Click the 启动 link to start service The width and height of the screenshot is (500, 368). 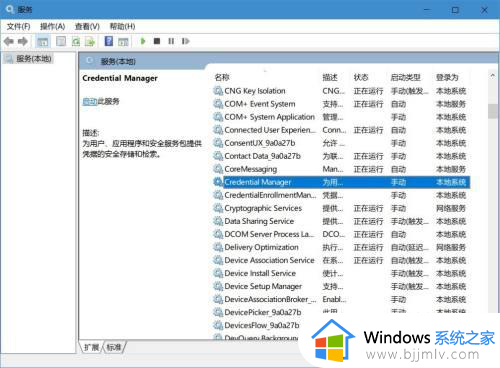[x=90, y=101]
